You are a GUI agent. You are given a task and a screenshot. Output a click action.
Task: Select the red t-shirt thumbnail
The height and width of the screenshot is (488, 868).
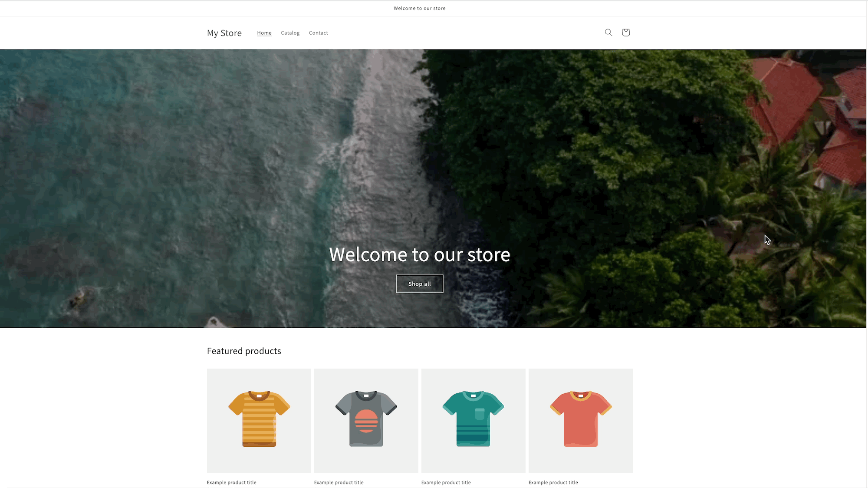tap(580, 420)
